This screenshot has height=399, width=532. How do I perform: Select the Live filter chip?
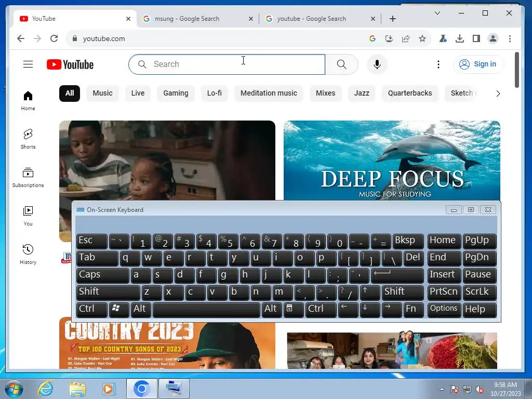(138, 94)
